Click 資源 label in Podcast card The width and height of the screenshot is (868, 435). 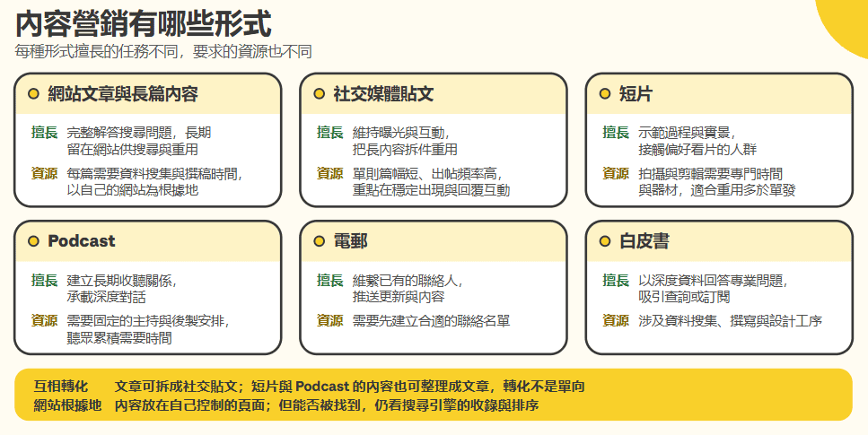click(44, 321)
